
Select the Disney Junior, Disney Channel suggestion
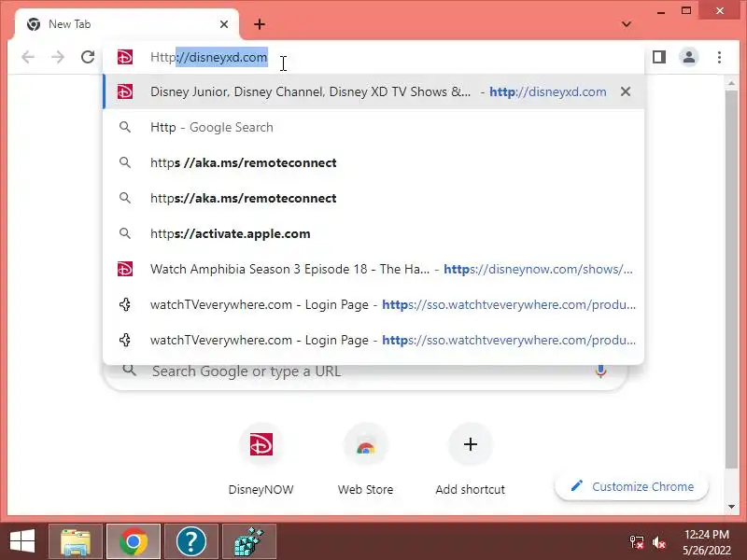(x=373, y=91)
